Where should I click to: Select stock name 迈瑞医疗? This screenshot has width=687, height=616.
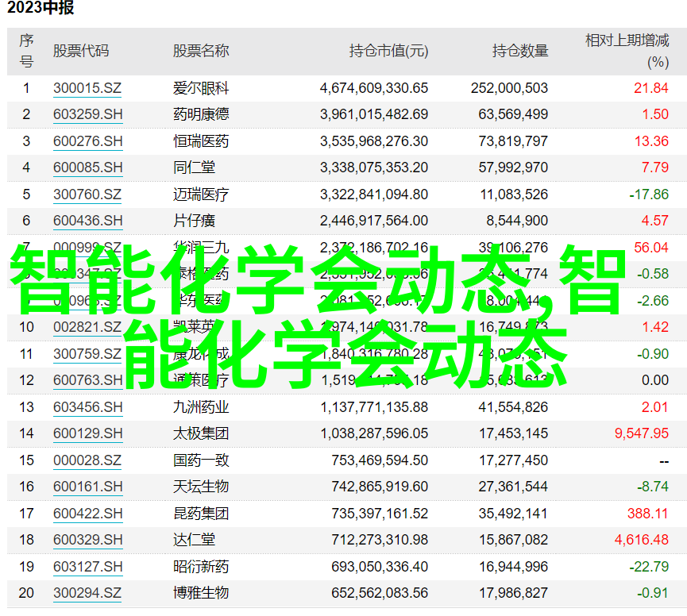click(x=201, y=194)
